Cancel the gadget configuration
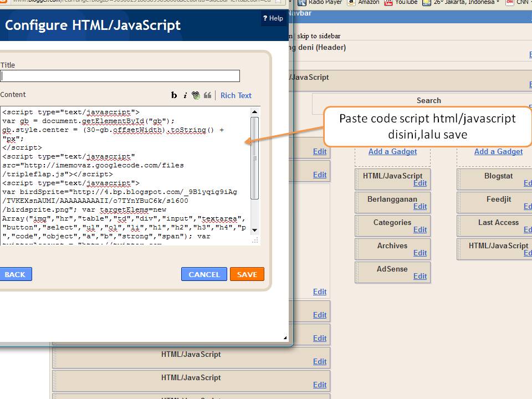The width and height of the screenshot is (532, 399). tap(204, 274)
